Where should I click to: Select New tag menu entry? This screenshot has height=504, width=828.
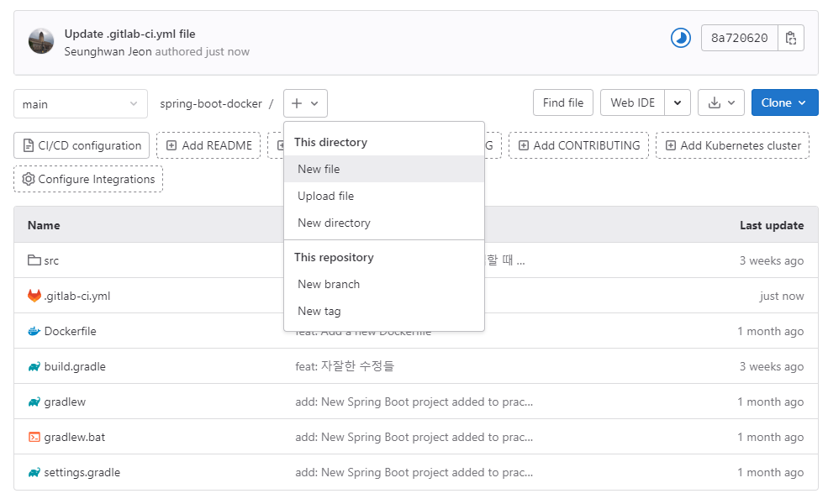[x=384, y=311]
